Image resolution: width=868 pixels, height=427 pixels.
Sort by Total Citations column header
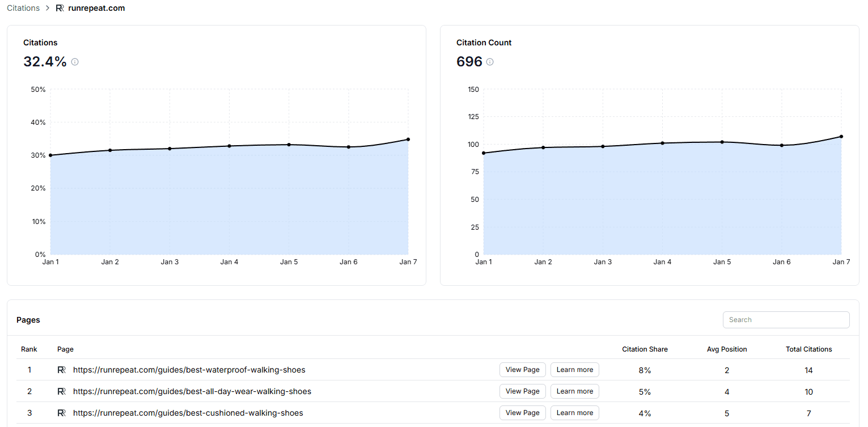(808, 349)
